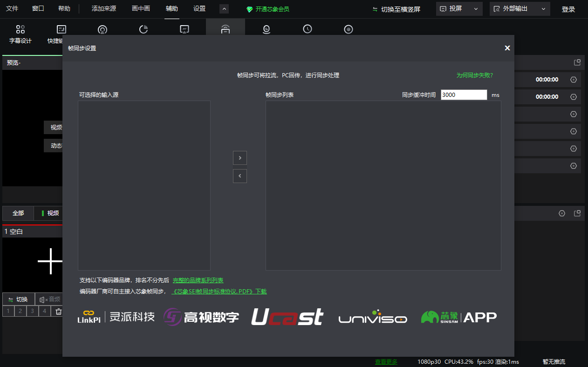
Task: Switch to the 添加来源 tab
Action: click(x=104, y=9)
